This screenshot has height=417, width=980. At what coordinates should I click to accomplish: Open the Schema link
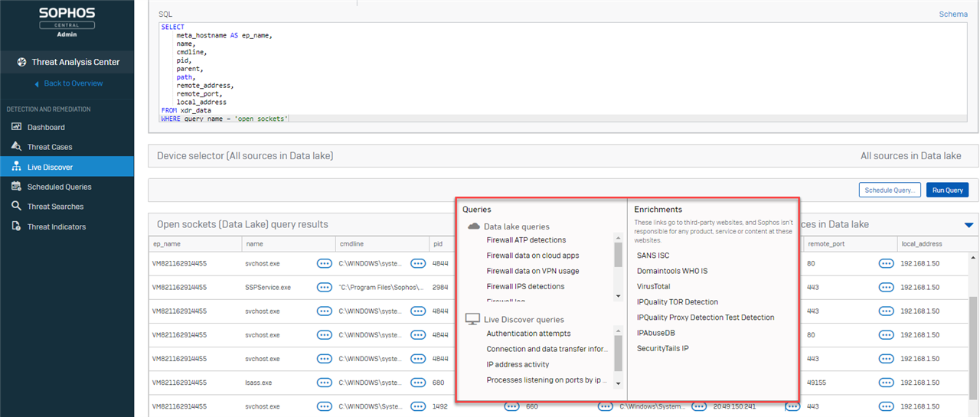[953, 15]
